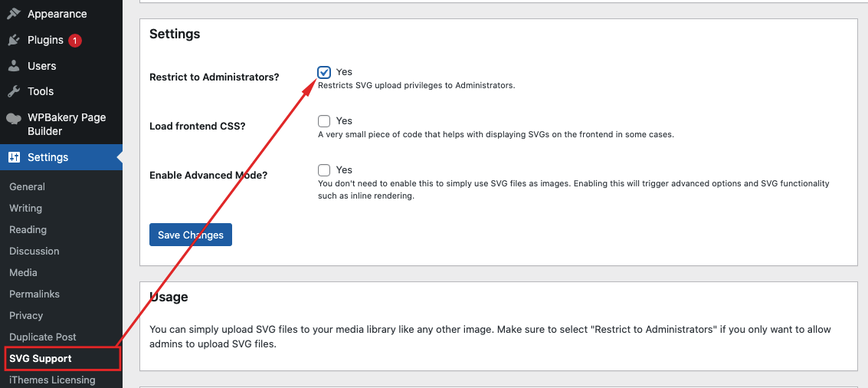The width and height of the screenshot is (868, 388).
Task: Click the Plugins plug icon
Action: tap(14, 40)
